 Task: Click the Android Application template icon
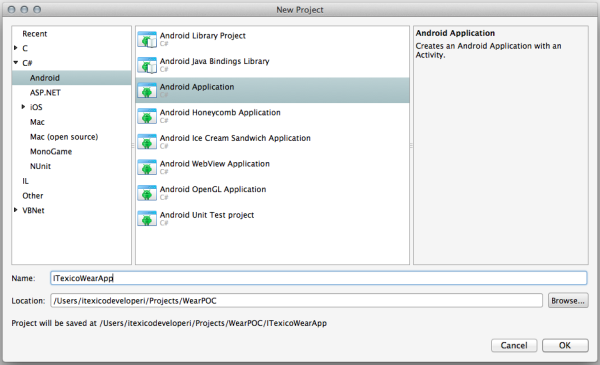click(147, 91)
